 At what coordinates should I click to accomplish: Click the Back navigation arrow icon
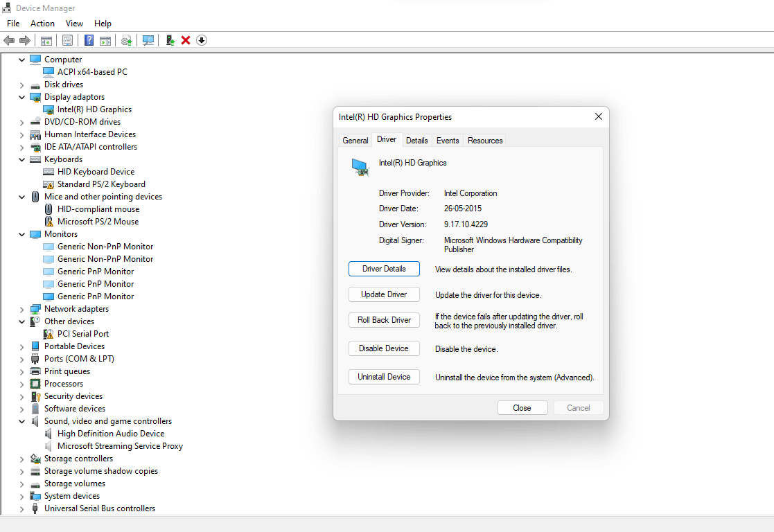click(9, 40)
